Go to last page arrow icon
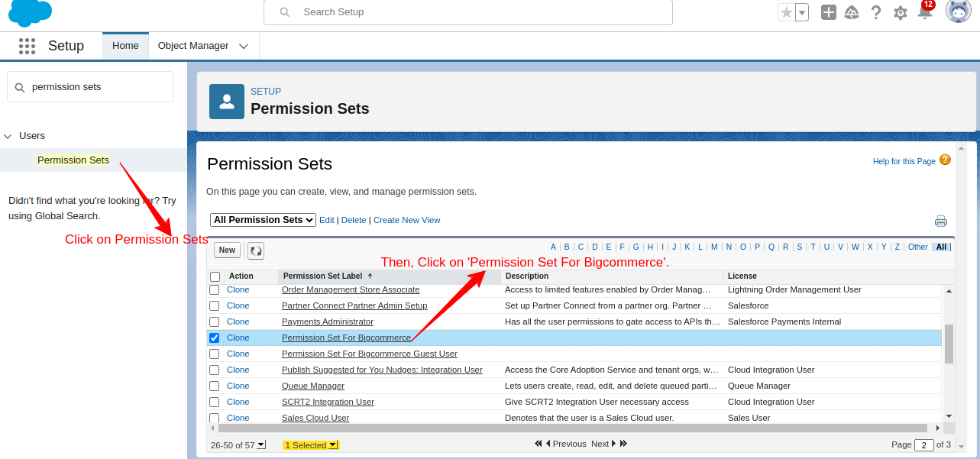This screenshot has width=980, height=459. 623,444
